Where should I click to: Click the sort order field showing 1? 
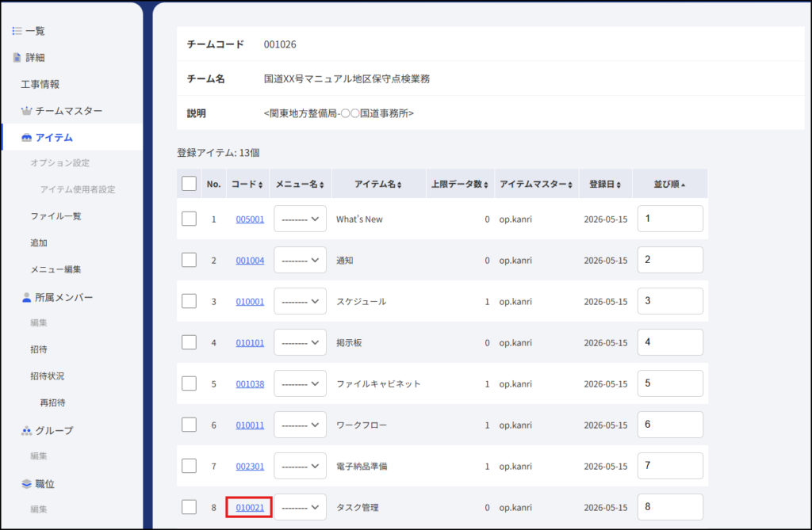point(670,219)
